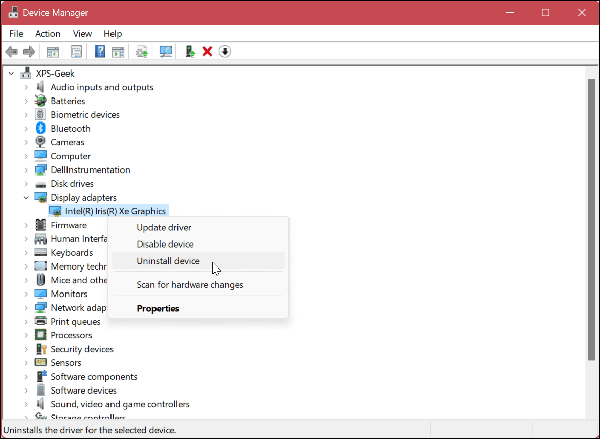
Task: Click the Disk drives icon
Action: point(40,184)
